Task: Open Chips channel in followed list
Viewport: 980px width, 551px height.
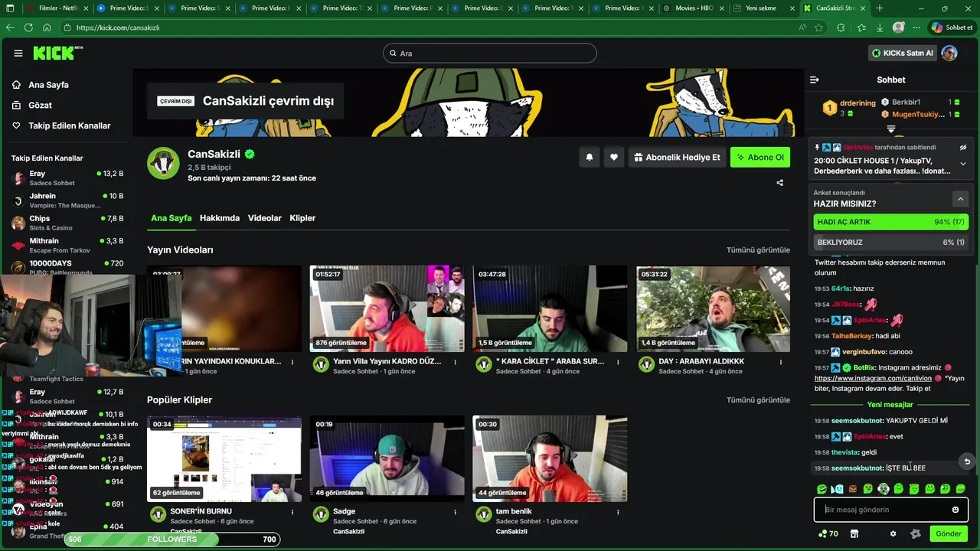Action: point(67,223)
